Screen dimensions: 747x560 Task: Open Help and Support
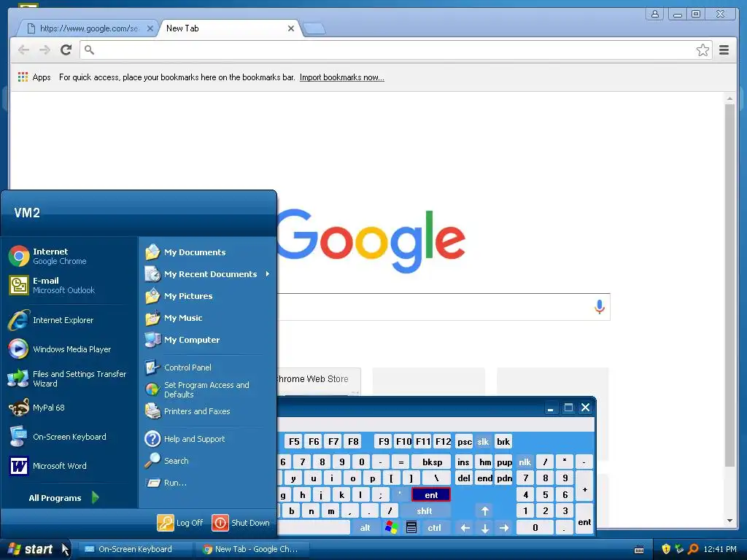(208, 438)
